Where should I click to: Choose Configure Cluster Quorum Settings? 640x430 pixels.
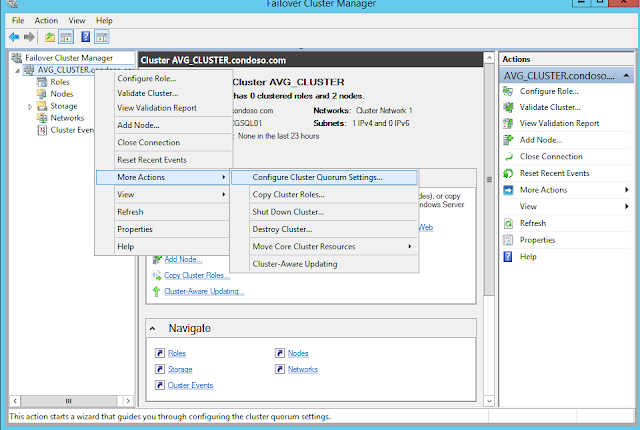coord(324,177)
